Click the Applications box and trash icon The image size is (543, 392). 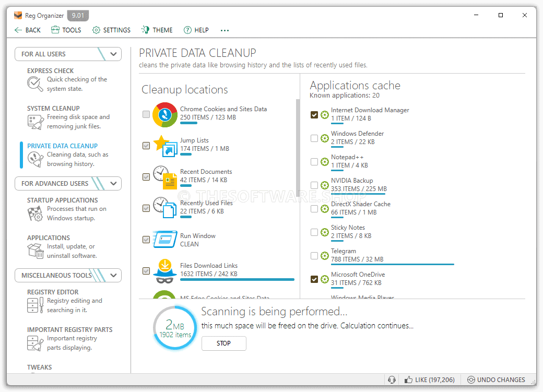[x=36, y=251]
